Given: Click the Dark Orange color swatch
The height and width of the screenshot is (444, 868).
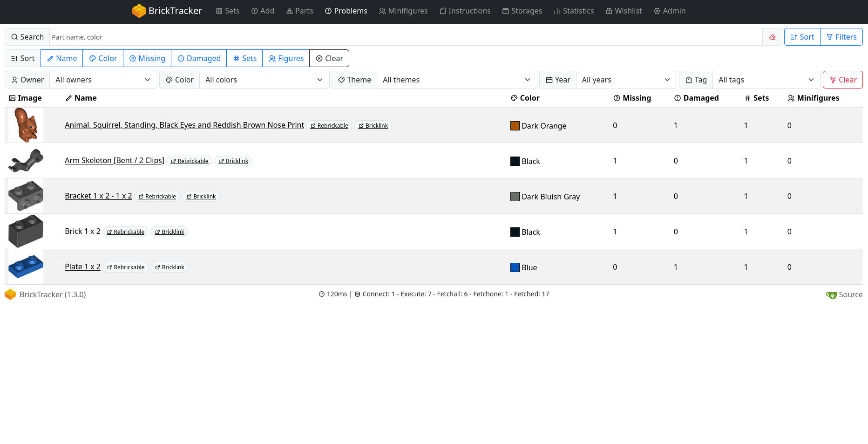Looking at the screenshot, I should [515, 126].
